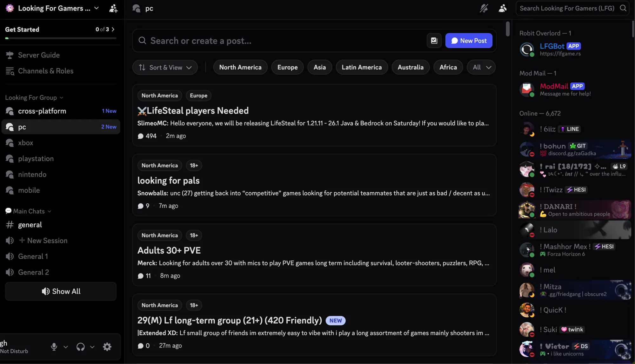Select the nintendo forum channel icon

(x=10, y=175)
